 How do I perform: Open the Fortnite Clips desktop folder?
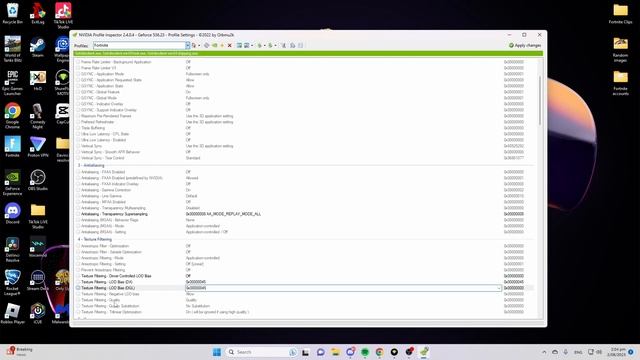[620, 13]
